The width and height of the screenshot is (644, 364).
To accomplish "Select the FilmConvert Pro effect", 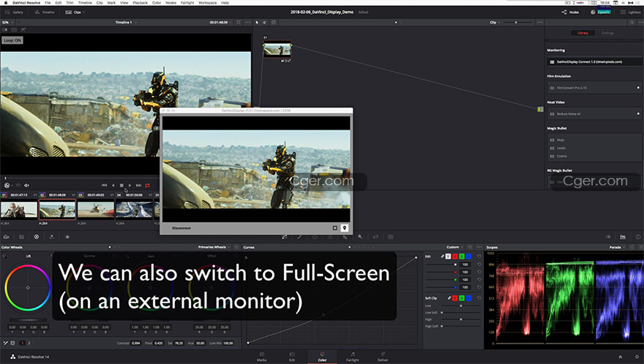I will [595, 87].
